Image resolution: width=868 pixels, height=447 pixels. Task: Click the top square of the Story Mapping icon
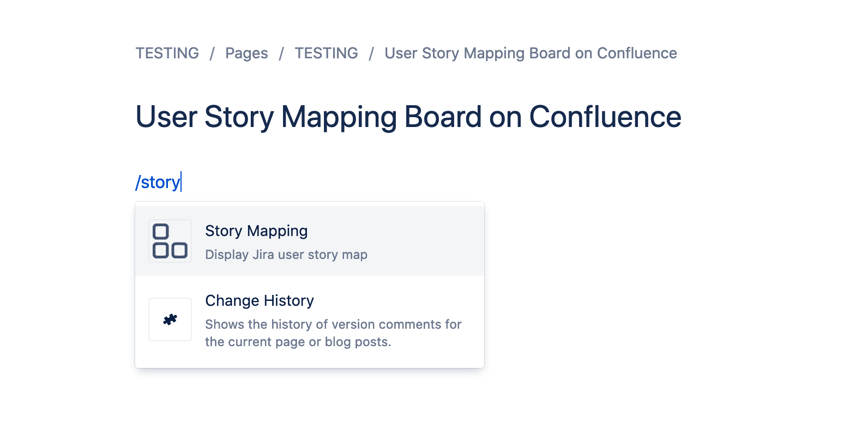point(161,231)
